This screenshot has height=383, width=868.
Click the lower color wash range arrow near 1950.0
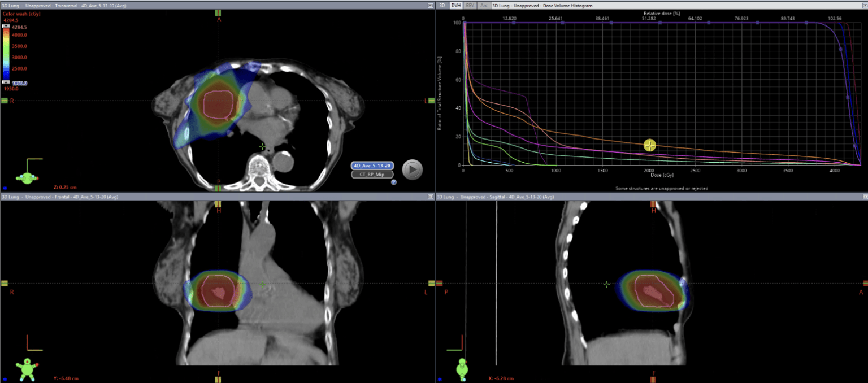7,83
